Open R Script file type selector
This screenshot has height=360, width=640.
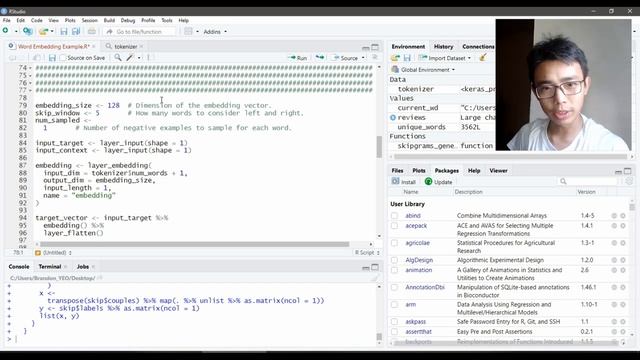click(x=367, y=253)
